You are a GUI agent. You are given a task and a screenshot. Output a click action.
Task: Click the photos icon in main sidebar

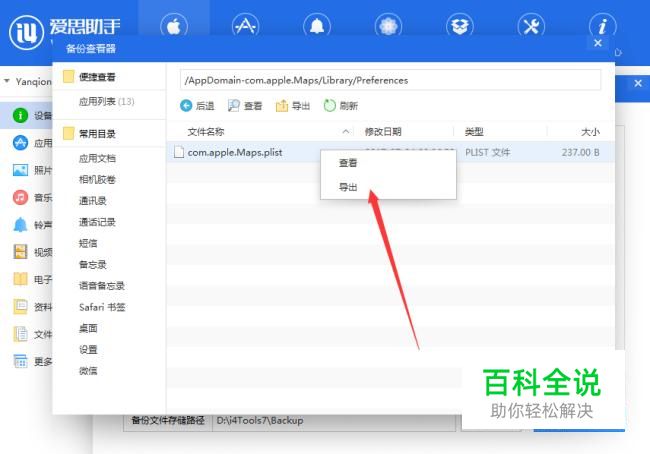point(20,170)
